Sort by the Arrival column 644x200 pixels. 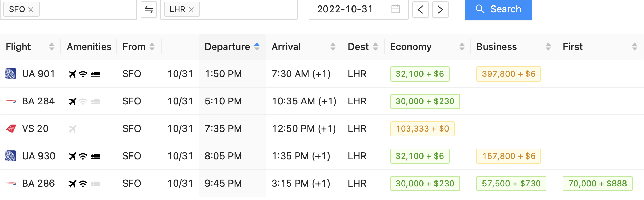coord(333,47)
